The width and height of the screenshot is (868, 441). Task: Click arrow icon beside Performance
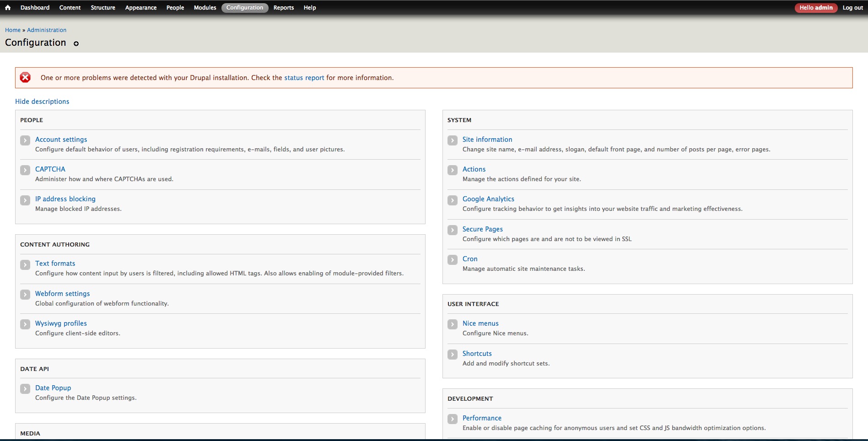pos(453,419)
